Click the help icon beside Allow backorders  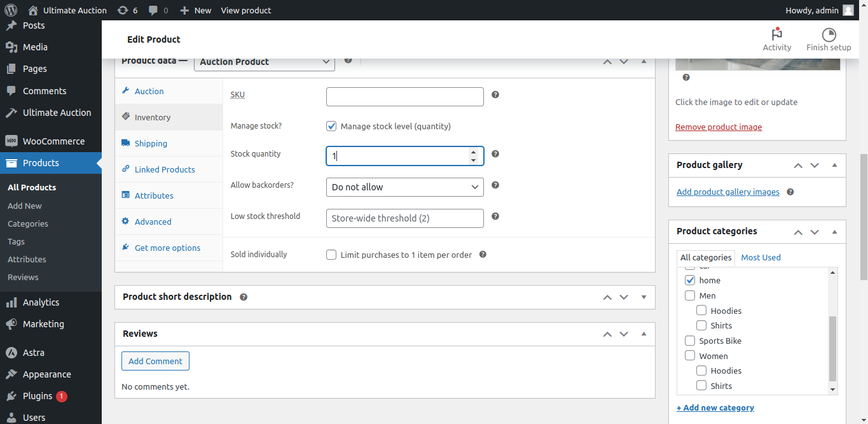[x=495, y=185]
